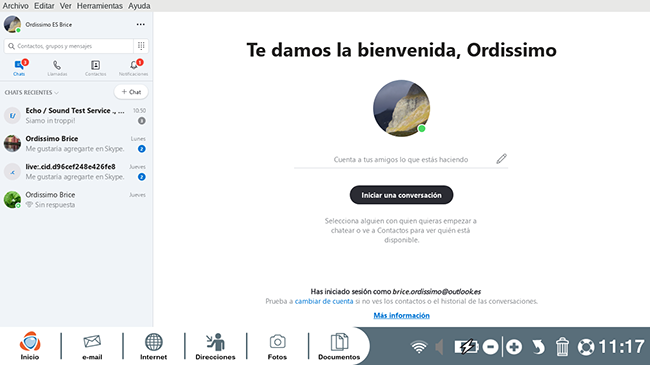Image resolution: width=650 pixels, height=365 pixels.
Task: Click the + Chat button
Action: coord(131,92)
